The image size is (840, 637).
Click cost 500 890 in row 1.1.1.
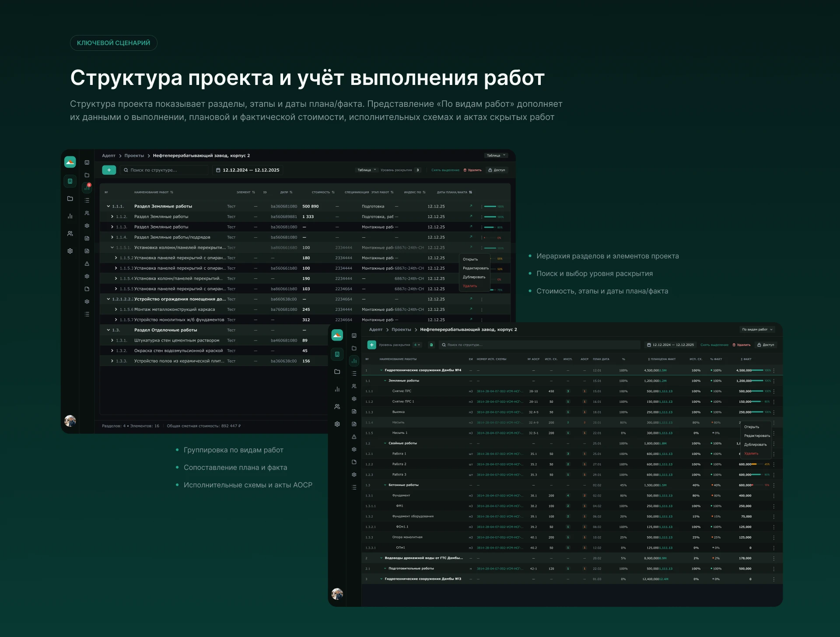[x=311, y=206]
